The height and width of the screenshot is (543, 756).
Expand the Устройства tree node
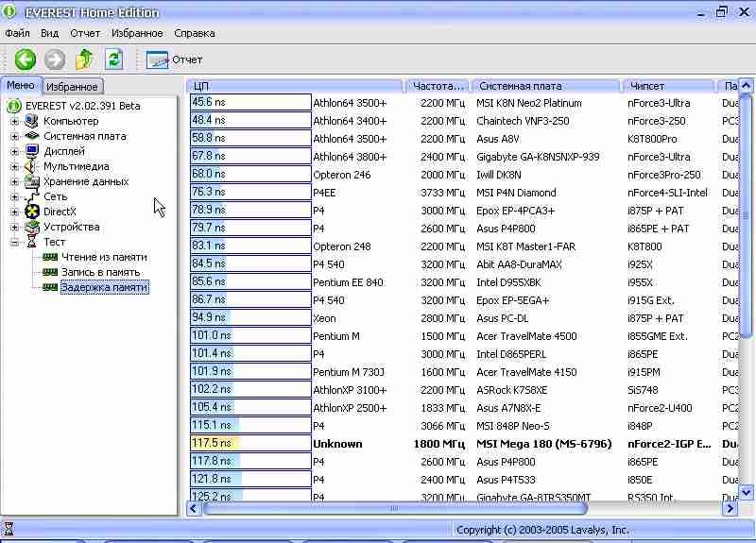(x=14, y=227)
